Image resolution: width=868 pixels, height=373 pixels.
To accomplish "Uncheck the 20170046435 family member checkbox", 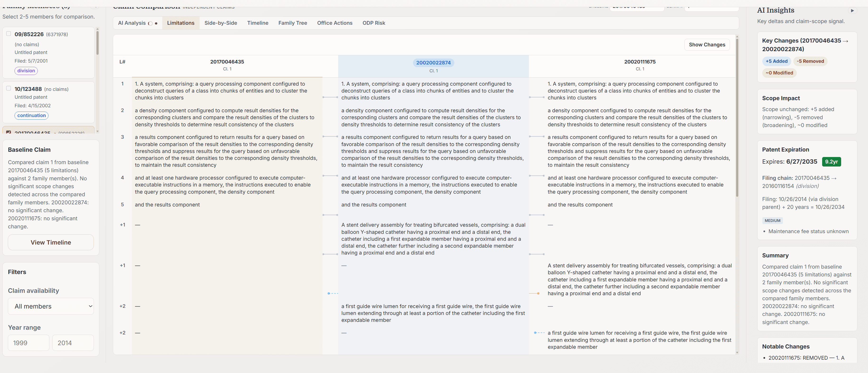I will click(x=9, y=132).
